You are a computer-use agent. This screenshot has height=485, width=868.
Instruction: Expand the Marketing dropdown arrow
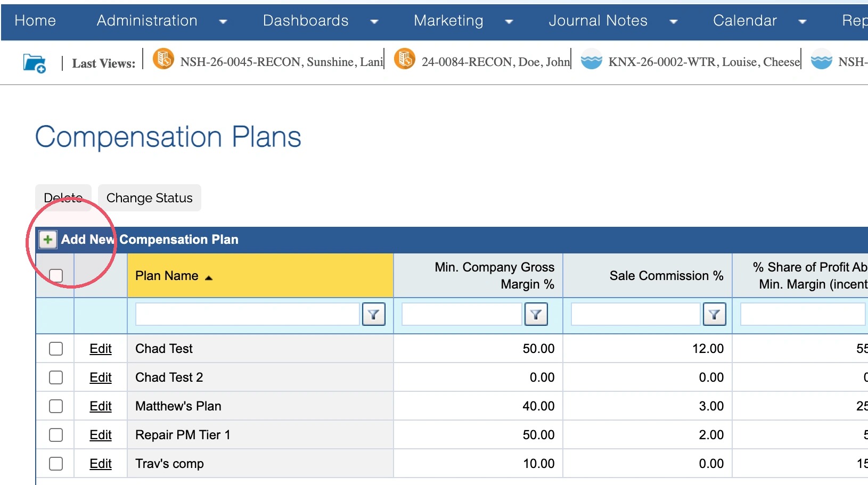coord(509,22)
